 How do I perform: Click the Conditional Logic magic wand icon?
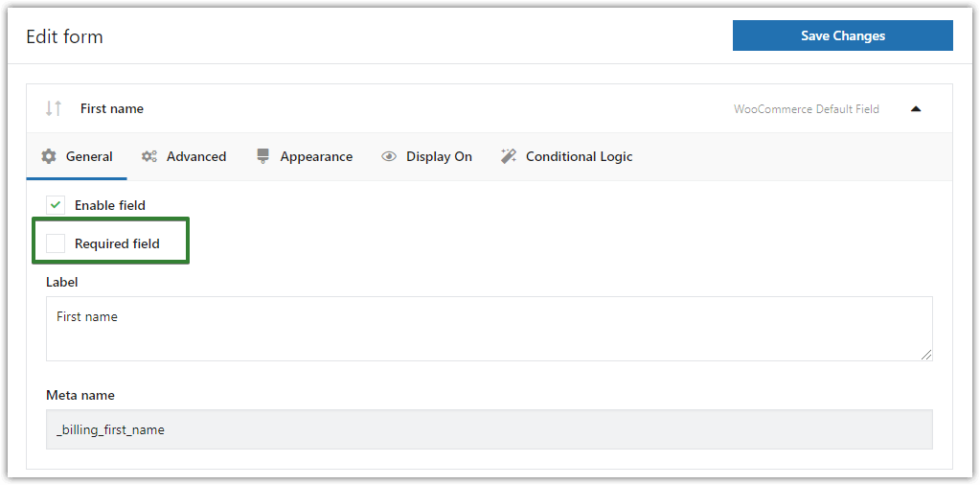[509, 156]
